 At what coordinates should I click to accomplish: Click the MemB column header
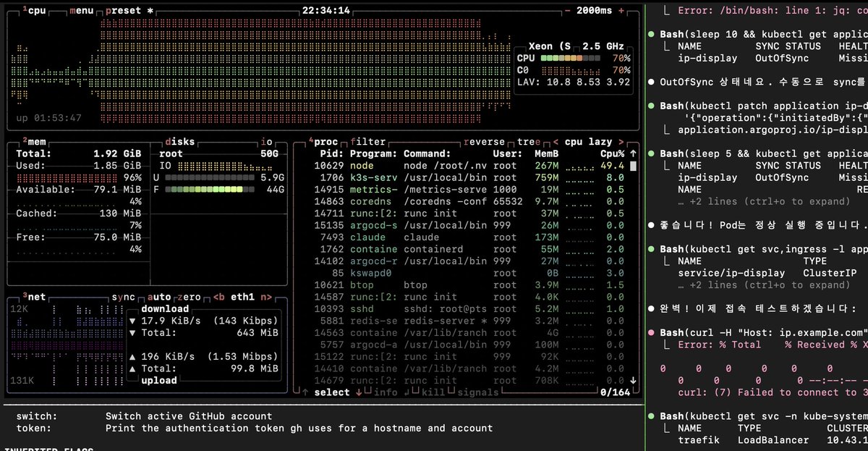[x=547, y=153]
